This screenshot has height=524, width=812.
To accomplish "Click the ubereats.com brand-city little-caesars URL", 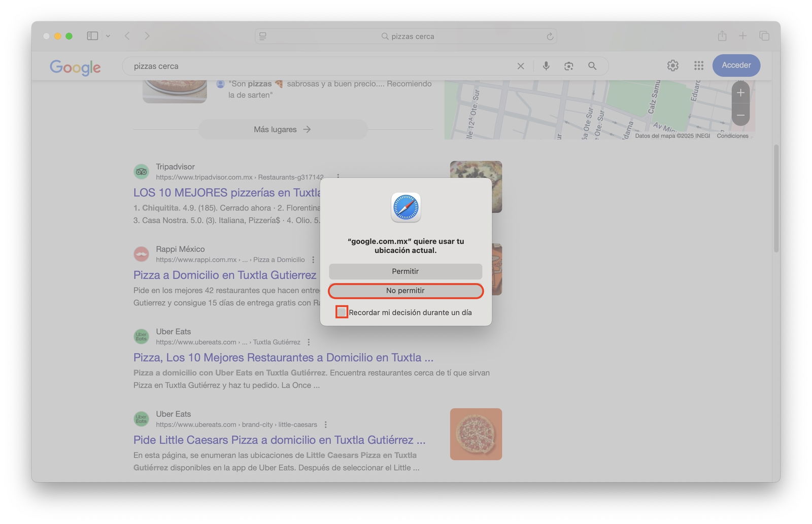I will pos(236,425).
